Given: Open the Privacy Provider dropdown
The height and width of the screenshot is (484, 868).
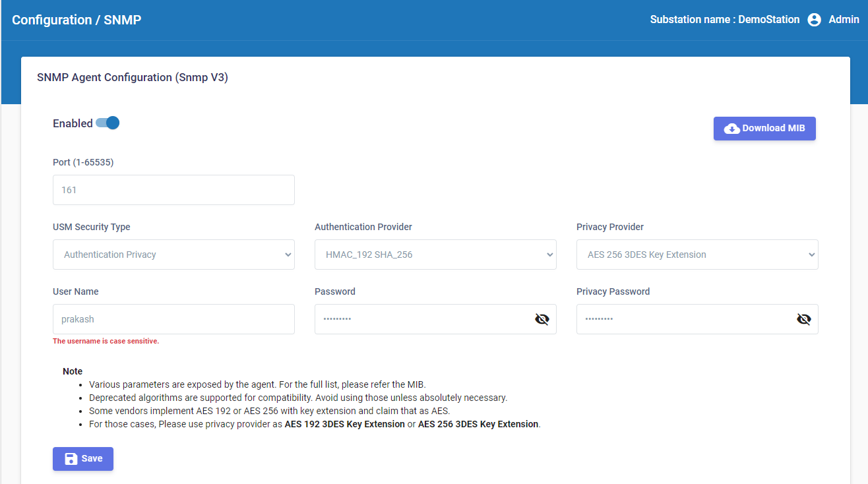Looking at the screenshot, I should (697, 255).
